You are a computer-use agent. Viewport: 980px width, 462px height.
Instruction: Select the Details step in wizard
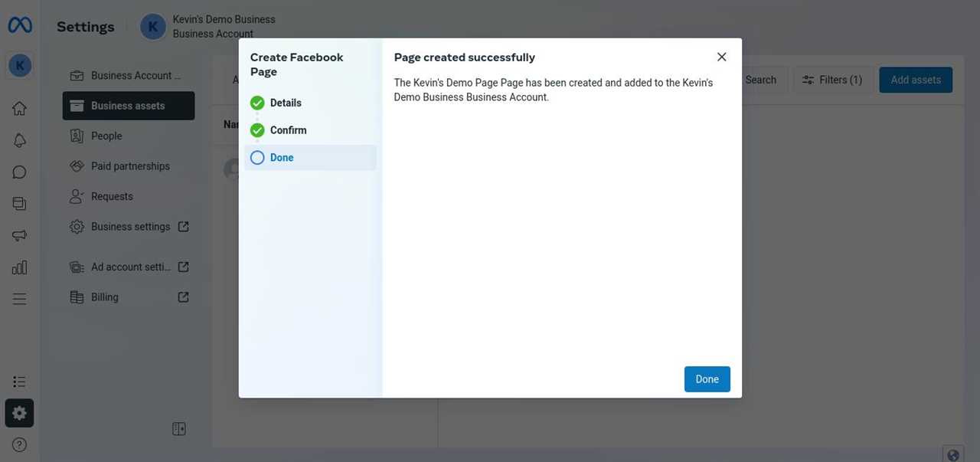click(x=285, y=103)
